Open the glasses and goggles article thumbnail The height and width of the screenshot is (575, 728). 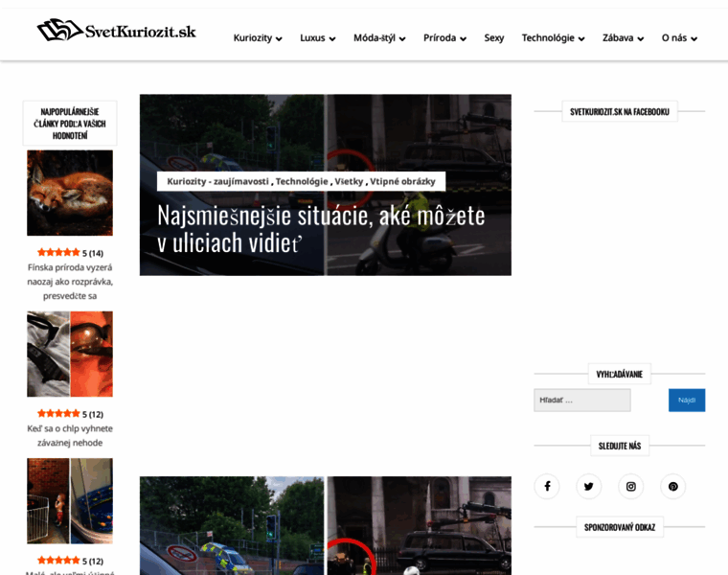(x=70, y=354)
